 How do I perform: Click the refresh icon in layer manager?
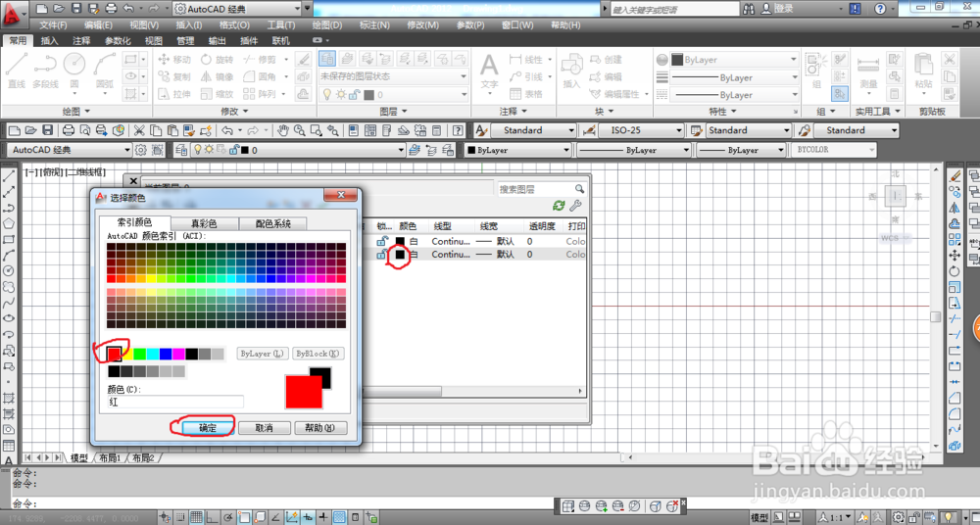click(x=559, y=206)
